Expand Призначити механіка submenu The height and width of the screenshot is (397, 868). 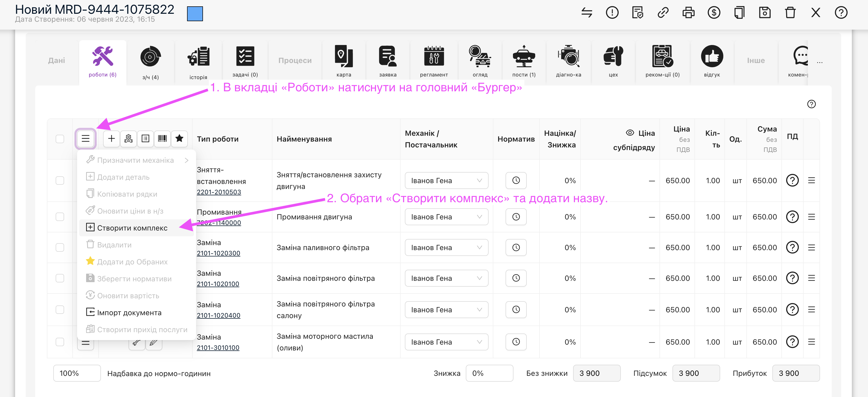pos(136,160)
